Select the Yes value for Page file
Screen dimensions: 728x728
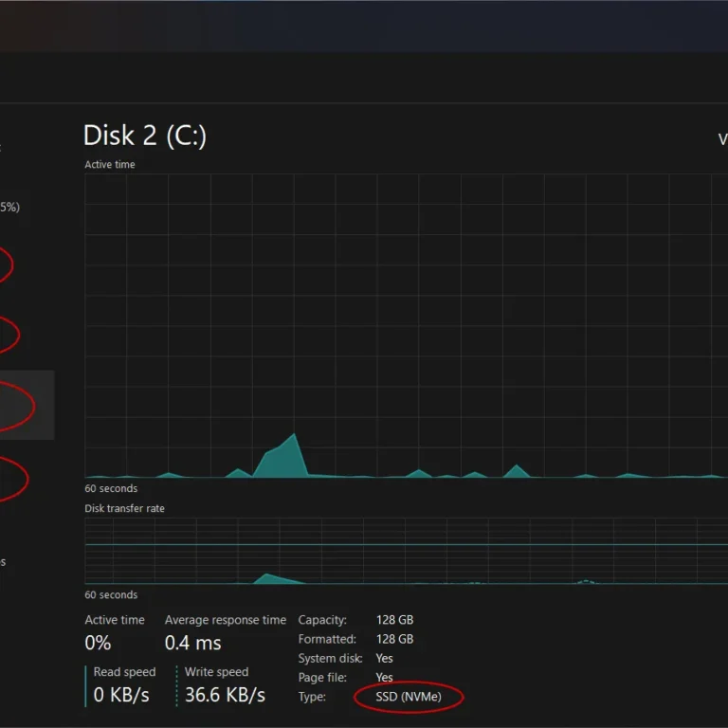point(385,678)
